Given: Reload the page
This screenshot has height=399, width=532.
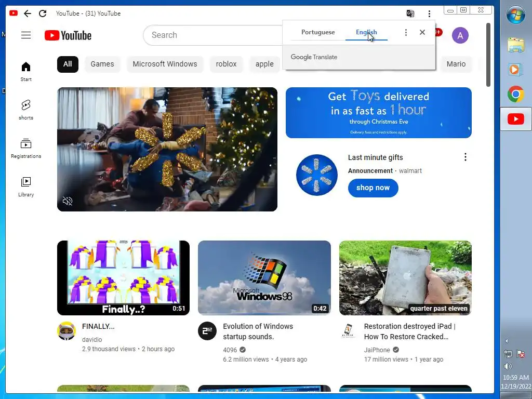Looking at the screenshot, I should [x=43, y=13].
